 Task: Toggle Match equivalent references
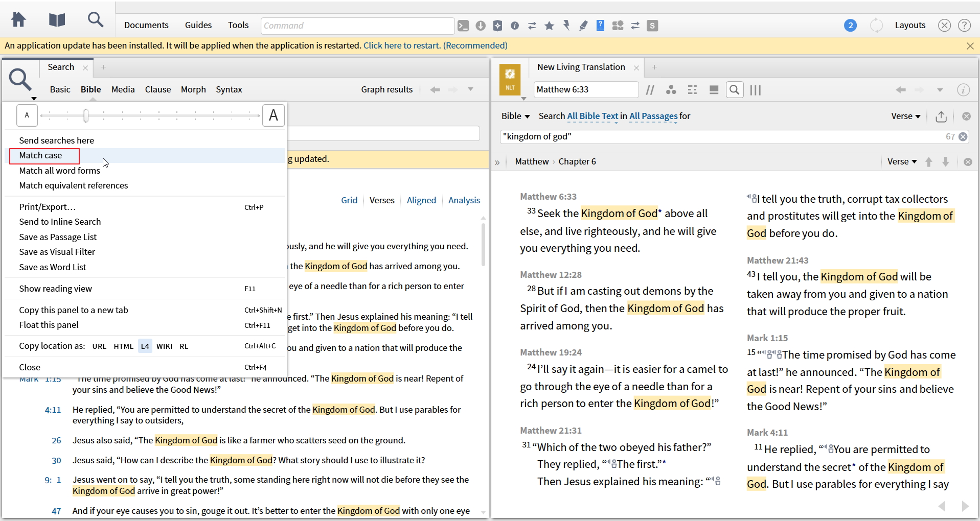click(74, 185)
